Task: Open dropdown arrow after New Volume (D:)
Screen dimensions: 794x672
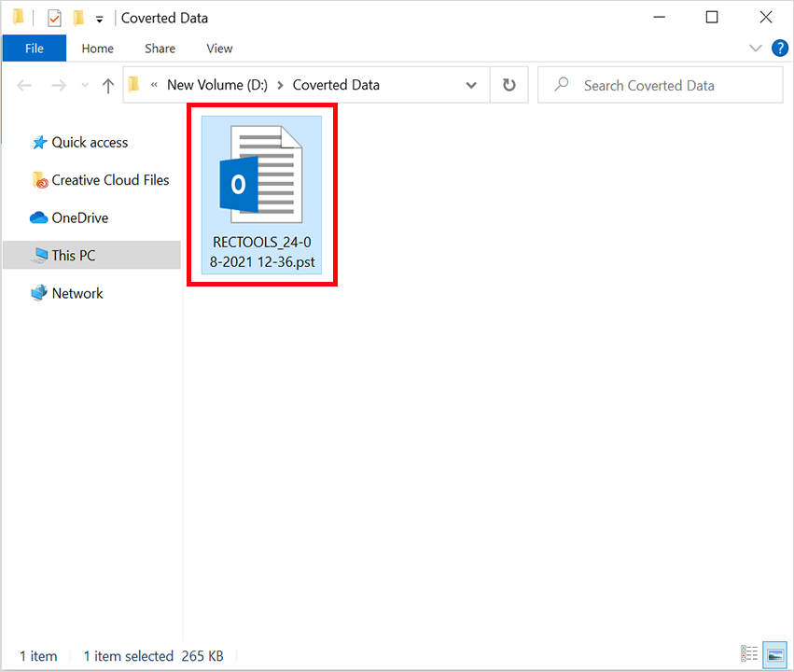Action: click(280, 85)
